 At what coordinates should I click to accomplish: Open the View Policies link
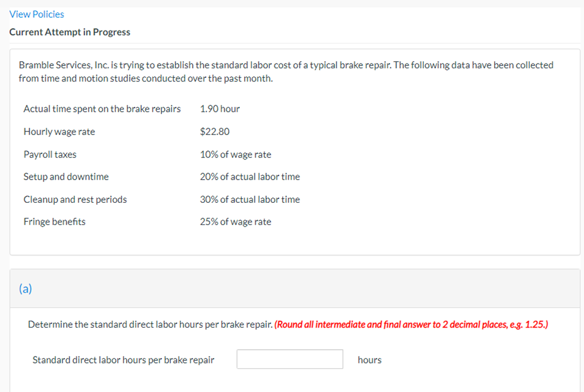36,14
